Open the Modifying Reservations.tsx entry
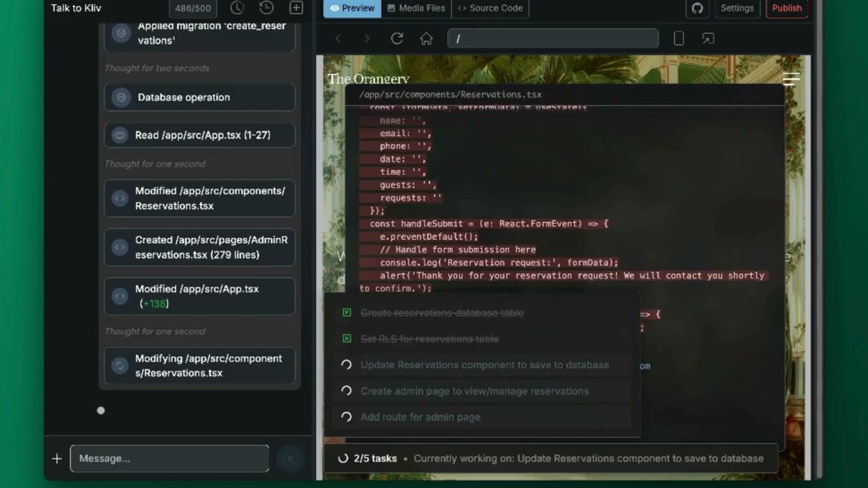Image resolution: width=868 pixels, height=488 pixels. pyautogui.click(x=199, y=365)
